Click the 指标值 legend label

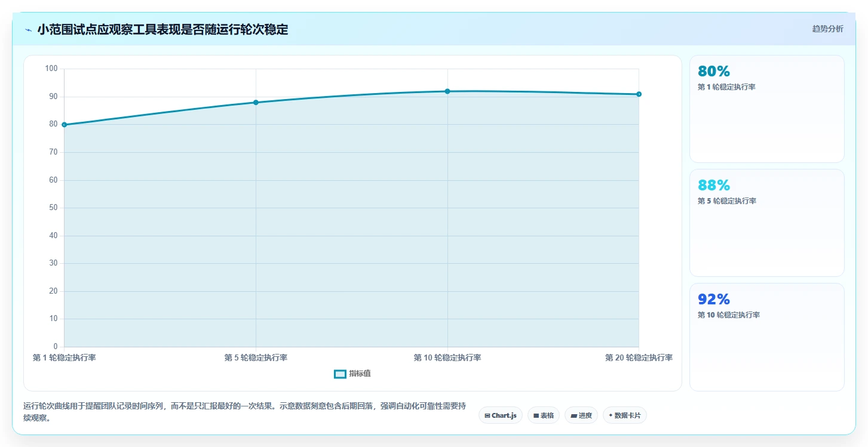(360, 374)
